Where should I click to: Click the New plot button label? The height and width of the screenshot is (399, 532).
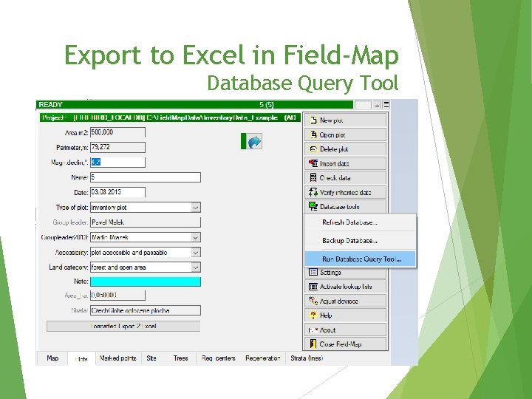332,120
